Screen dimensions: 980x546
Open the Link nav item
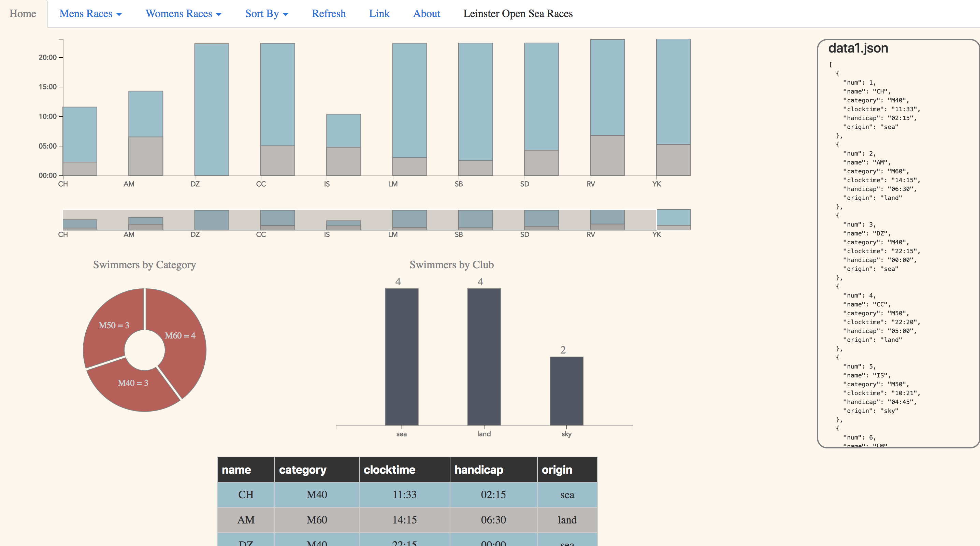(x=379, y=14)
